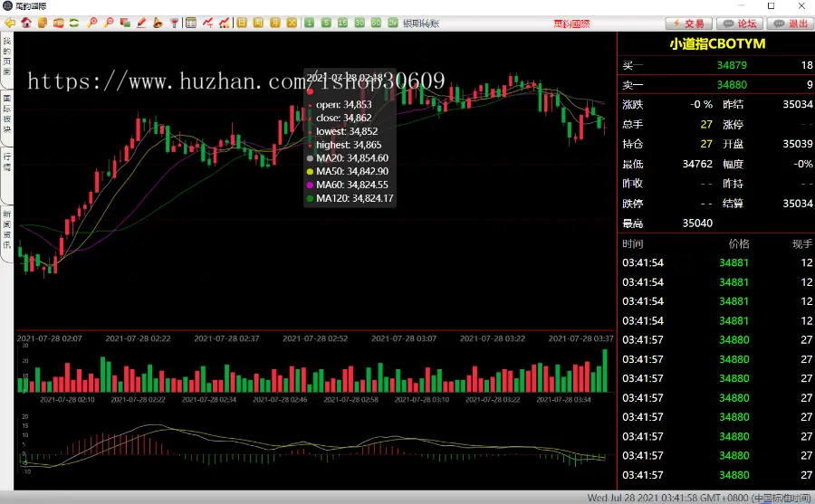
Task: Click the red line chart icon
Action: (207, 23)
